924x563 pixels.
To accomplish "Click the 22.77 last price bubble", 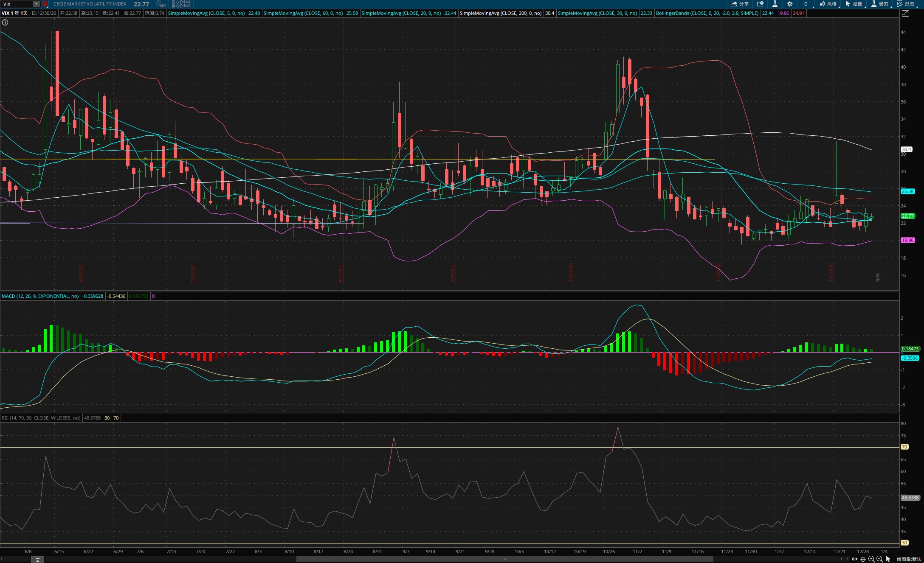I will tap(907, 216).
